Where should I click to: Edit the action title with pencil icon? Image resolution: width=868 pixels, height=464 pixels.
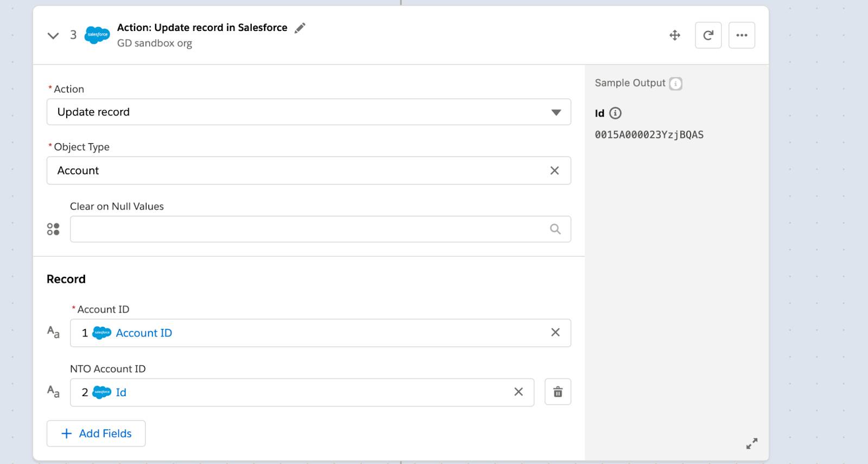300,28
